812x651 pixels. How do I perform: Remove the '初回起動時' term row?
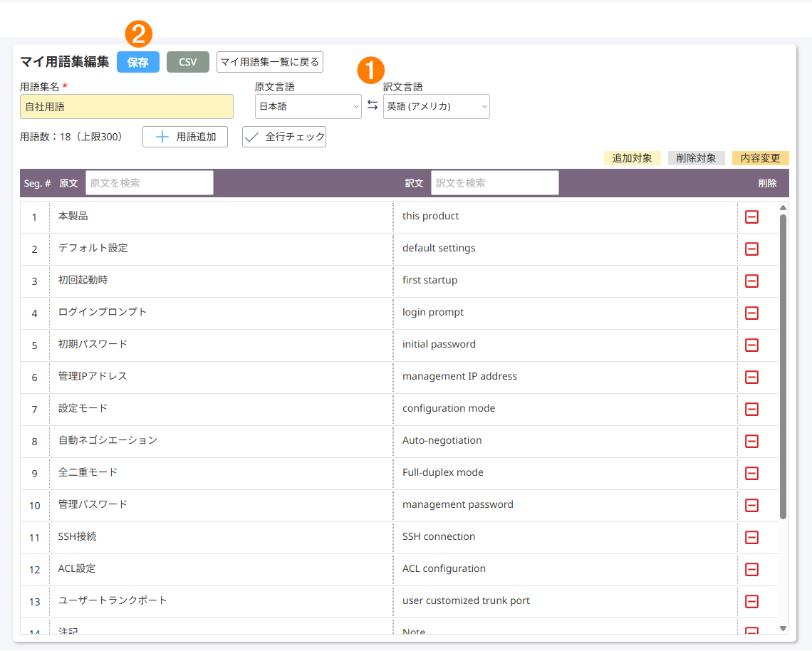coord(751,281)
